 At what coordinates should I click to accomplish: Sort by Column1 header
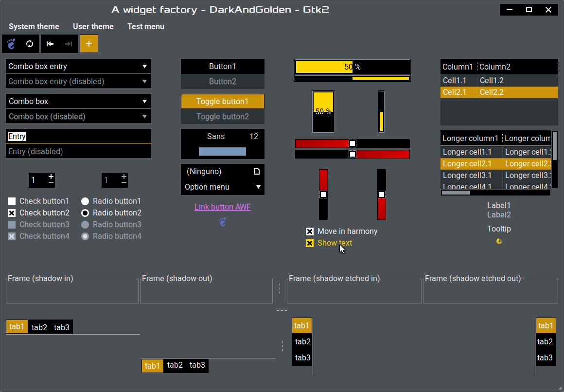(x=458, y=67)
